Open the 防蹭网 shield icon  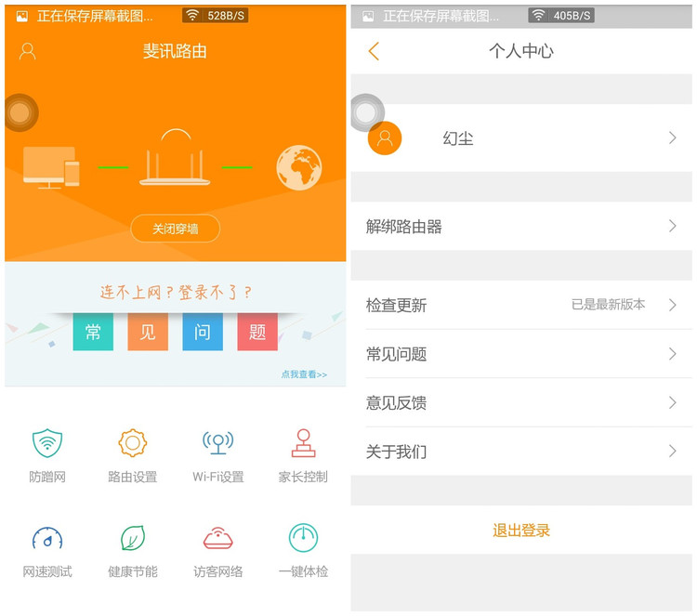click(x=47, y=443)
